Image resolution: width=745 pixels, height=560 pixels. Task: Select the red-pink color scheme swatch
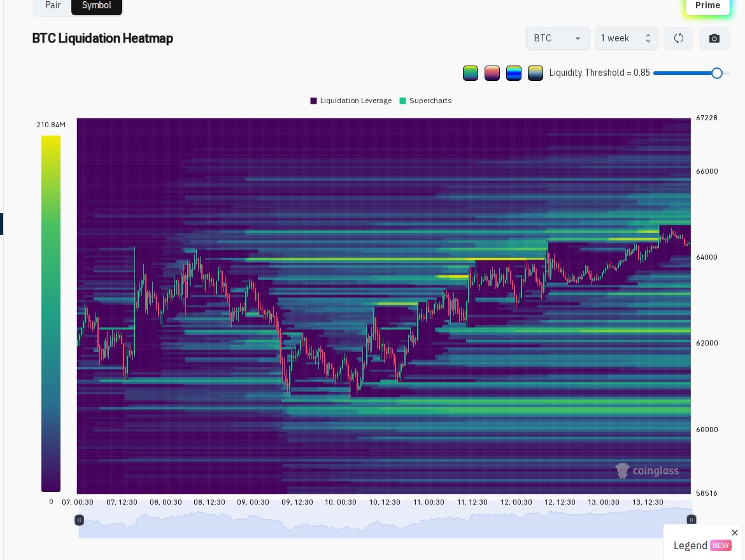click(x=492, y=73)
